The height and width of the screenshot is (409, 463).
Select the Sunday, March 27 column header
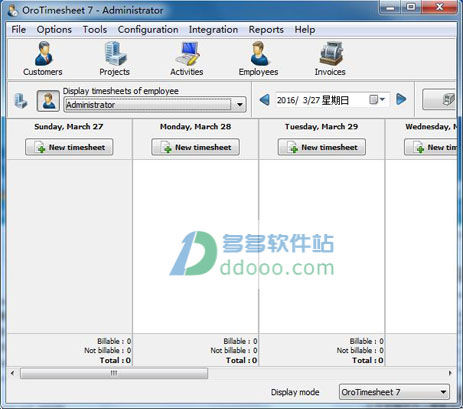pos(69,127)
